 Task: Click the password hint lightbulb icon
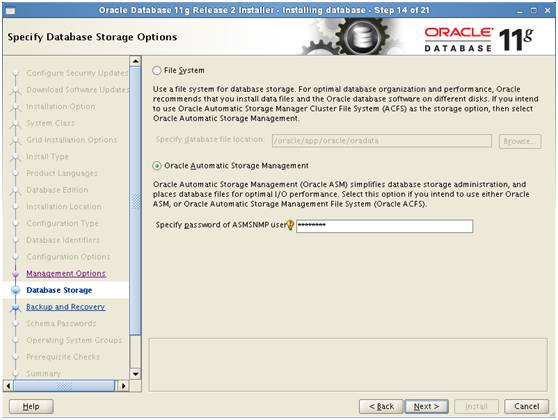[x=290, y=225]
